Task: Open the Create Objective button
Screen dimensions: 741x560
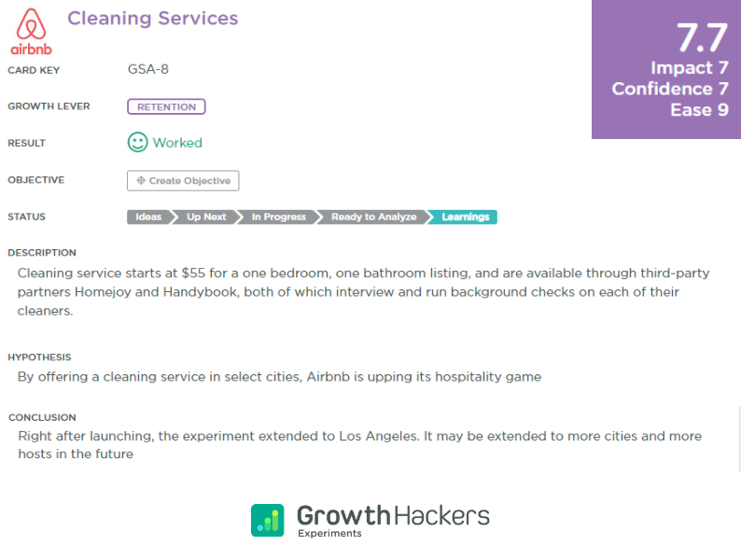Action: coord(183,180)
